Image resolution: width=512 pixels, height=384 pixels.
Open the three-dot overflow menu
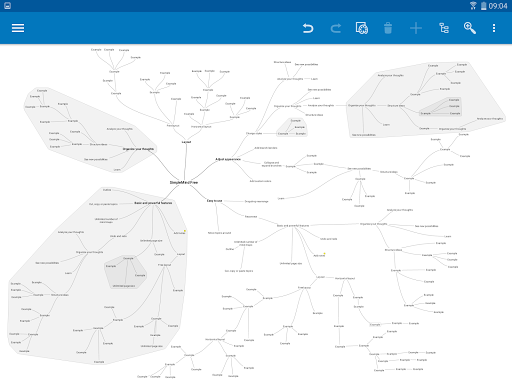(x=494, y=28)
